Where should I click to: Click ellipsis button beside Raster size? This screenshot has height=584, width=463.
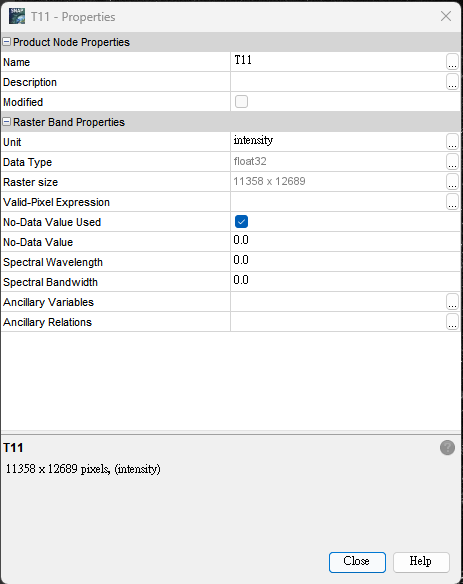(x=452, y=182)
